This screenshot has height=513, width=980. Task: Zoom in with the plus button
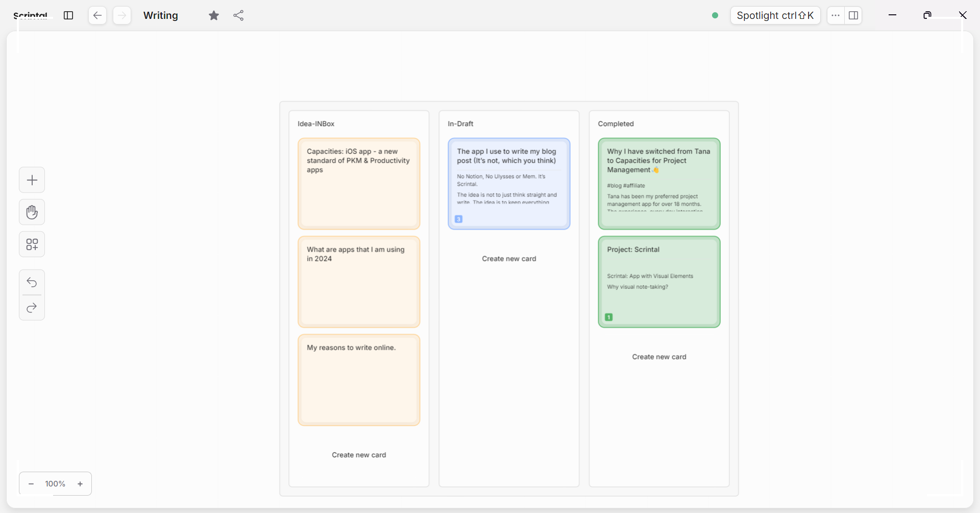coord(80,484)
